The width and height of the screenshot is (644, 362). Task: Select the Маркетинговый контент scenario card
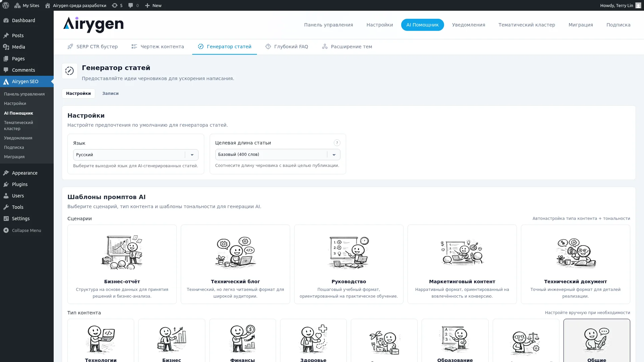point(462,264)
